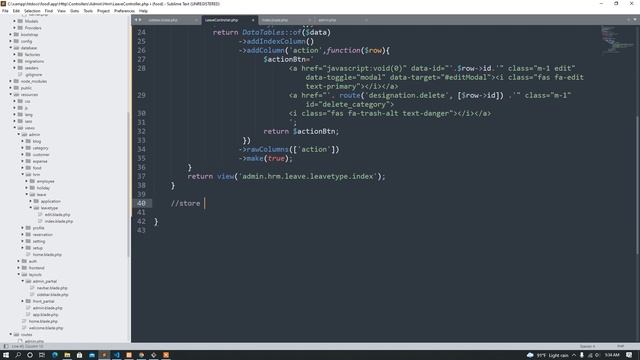Expand the config folder
Screen dimensions: 640x360
[11, 41]
